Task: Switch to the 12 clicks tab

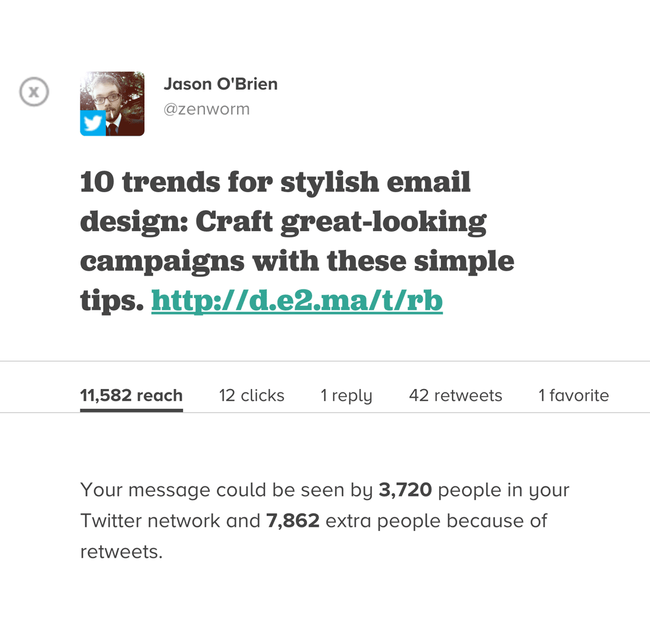Action: (x=252, y=395)
